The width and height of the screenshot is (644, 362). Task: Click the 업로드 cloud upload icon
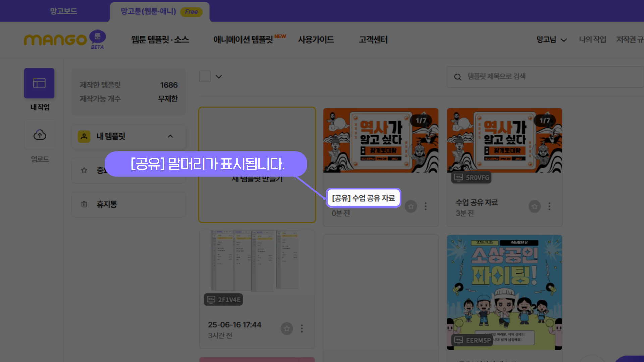tap(40, 135)
